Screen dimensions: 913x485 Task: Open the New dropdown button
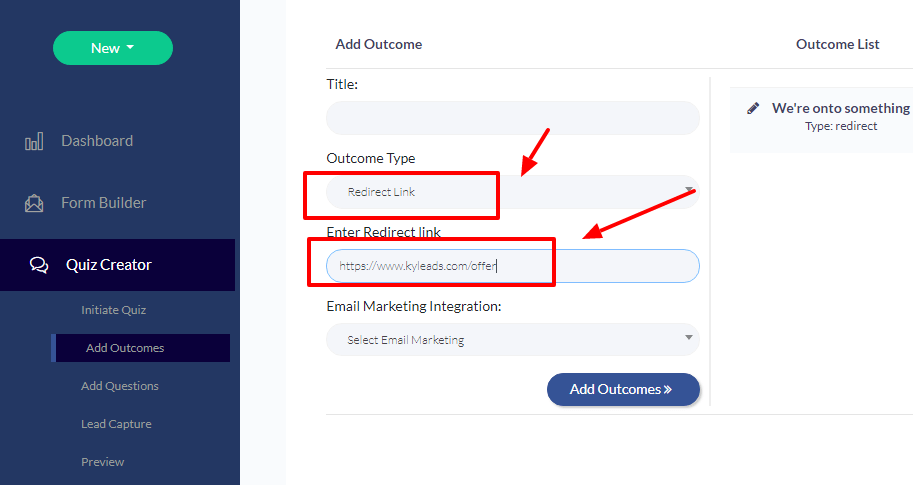113,48
